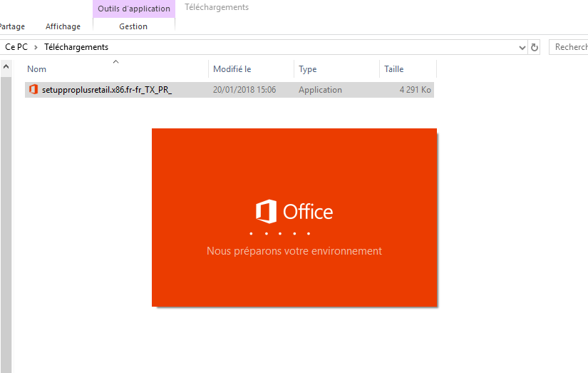Image resolution: width=588 pixels, height=373 pixels.
Task: Click the 20/01/2018 15:06 date cell
Action: 244,90
